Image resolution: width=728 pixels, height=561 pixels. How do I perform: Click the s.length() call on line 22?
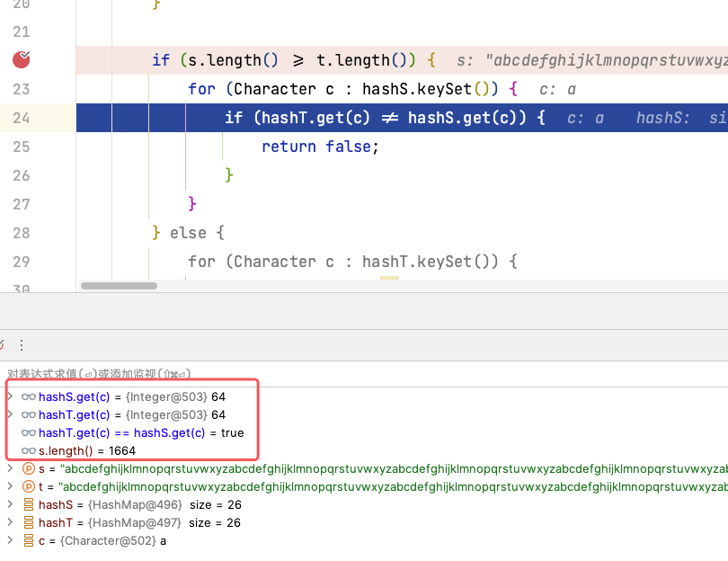(x=234, y=60)
